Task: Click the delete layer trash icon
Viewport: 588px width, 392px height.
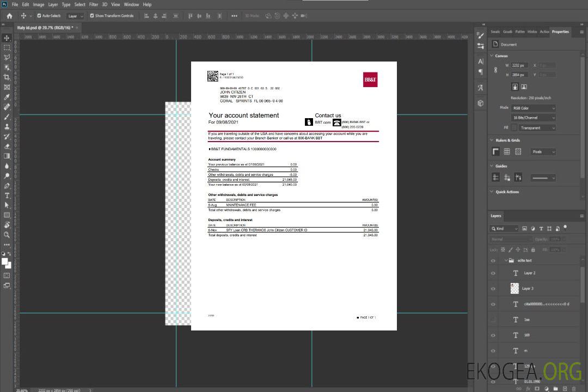Action: point(573,389)
